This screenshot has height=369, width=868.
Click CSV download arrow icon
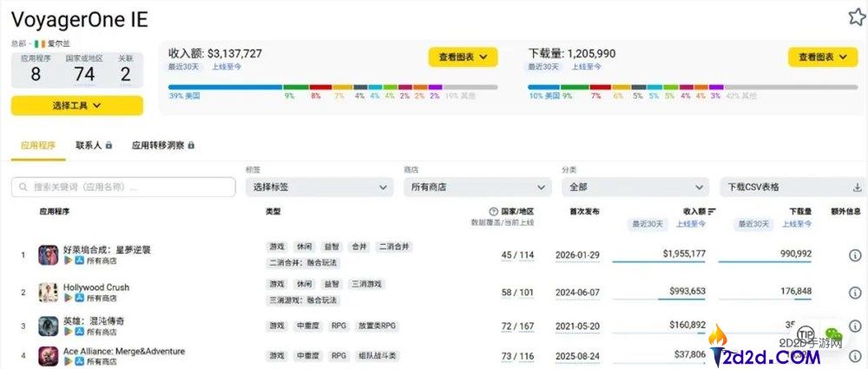(857, 188)
